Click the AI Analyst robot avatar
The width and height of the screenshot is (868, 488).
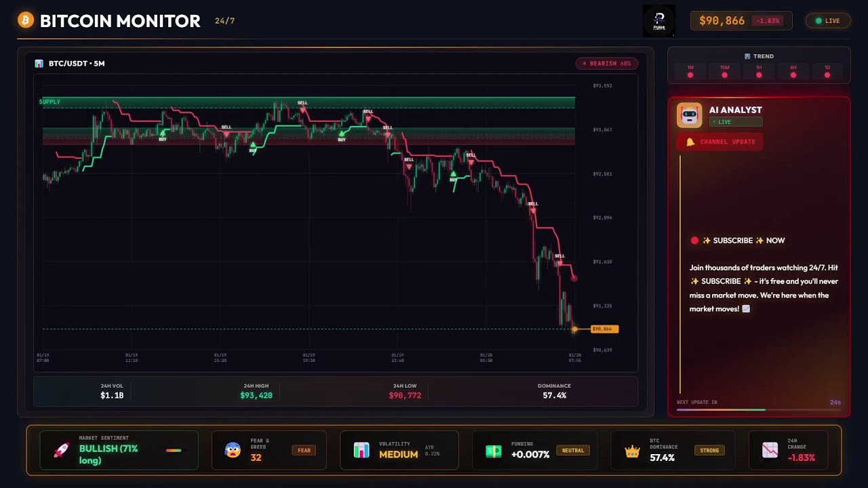690,115
